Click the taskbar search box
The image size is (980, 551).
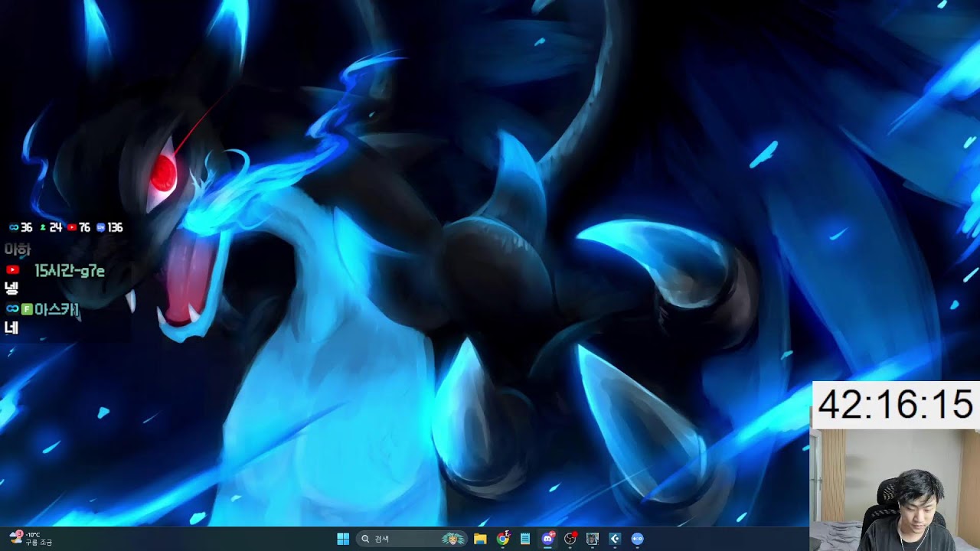pyautogui.click(x=413, y=539)
